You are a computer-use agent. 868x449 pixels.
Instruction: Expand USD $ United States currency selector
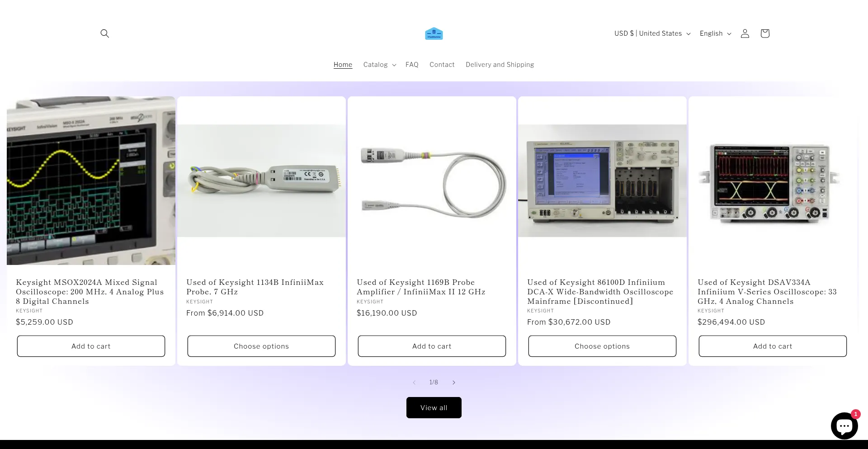pos(652,33)
